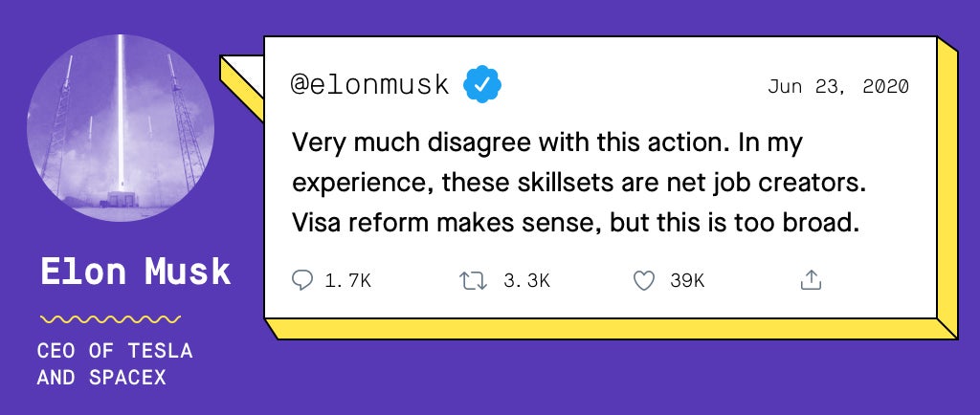Viewport: 980px width, 415px height.
Task: Click the line mentioning "net job creators"
Action: point(579,185)
